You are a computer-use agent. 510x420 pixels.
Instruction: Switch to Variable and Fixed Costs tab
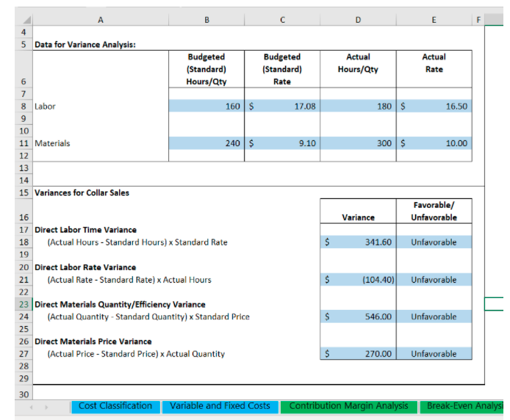(220, 406)
